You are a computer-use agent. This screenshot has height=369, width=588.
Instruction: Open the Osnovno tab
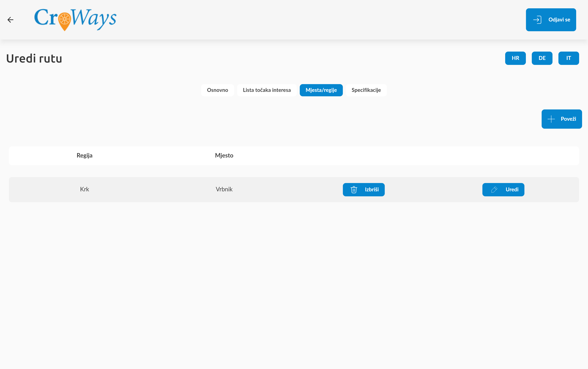click(217, 90)
